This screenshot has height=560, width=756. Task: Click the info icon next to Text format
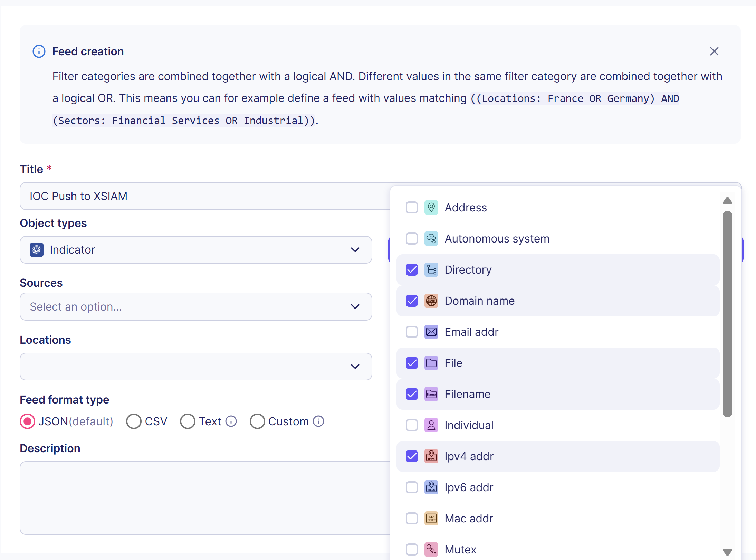231,421
